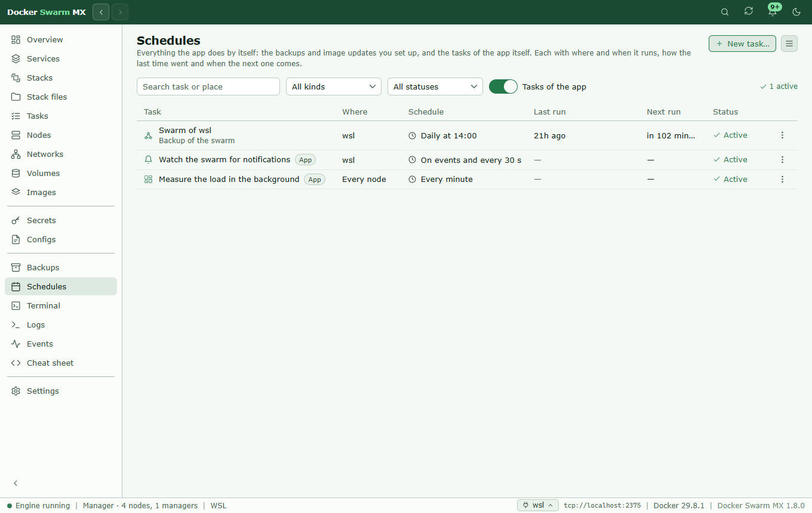Open Settings from the sidebar

(x=61, y=391)
